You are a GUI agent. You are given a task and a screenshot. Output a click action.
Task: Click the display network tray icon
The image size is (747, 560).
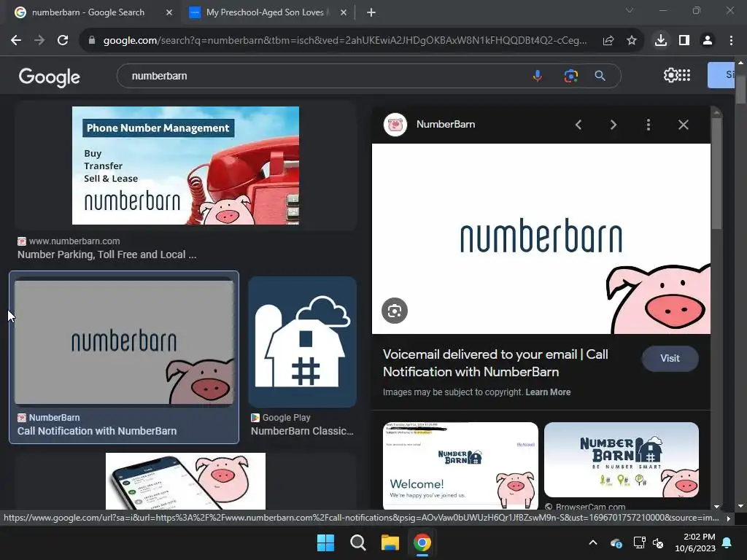point(639,542)
